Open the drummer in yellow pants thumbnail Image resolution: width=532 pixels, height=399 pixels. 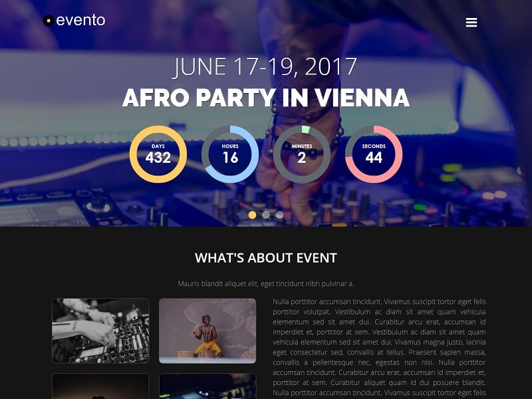tap(207, 331)
